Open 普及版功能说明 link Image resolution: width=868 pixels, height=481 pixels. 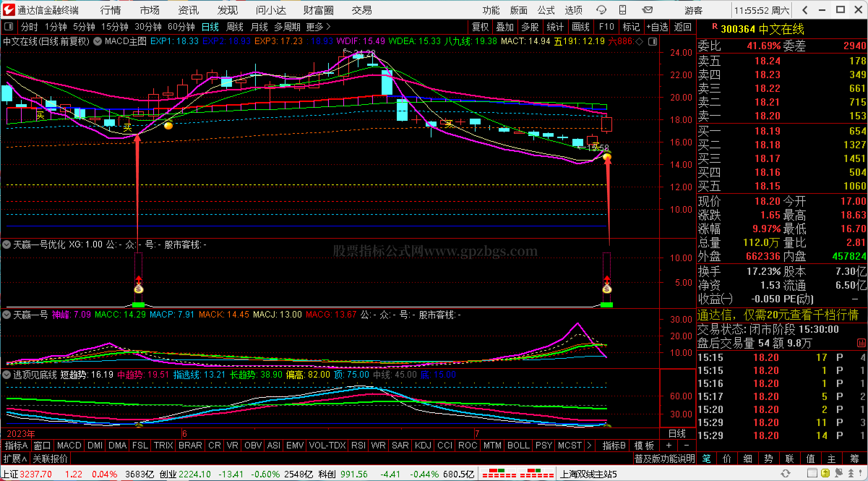[665, 459]
